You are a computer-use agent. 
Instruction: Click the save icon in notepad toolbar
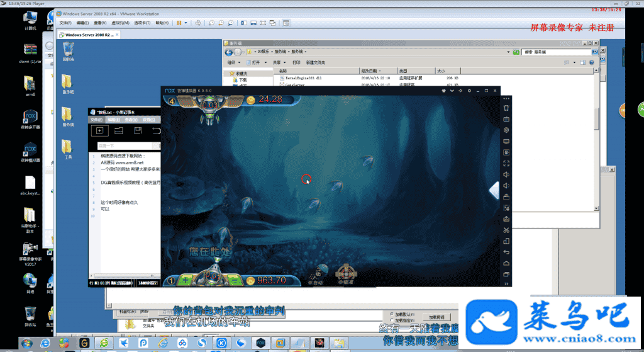pos(137,130)
